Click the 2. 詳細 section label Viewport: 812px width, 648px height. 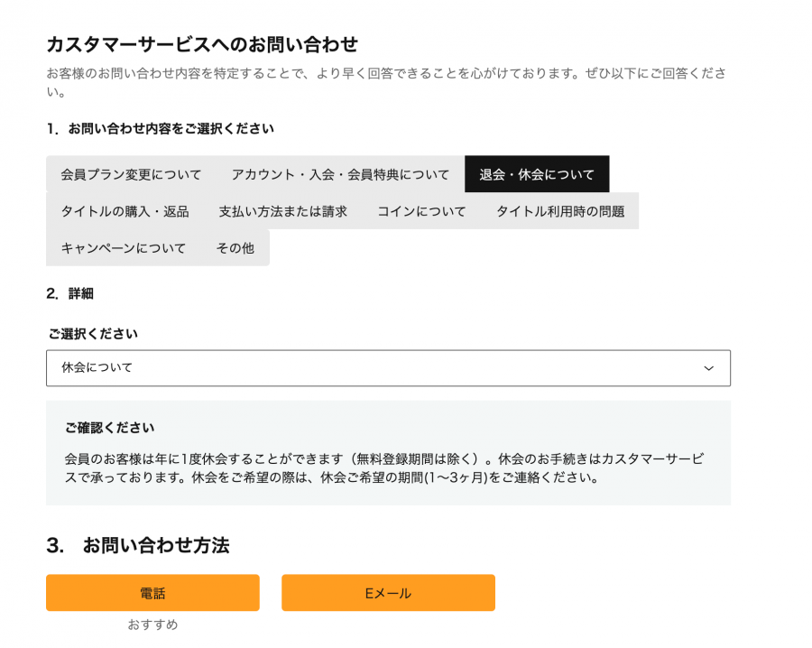click(69, 293)
